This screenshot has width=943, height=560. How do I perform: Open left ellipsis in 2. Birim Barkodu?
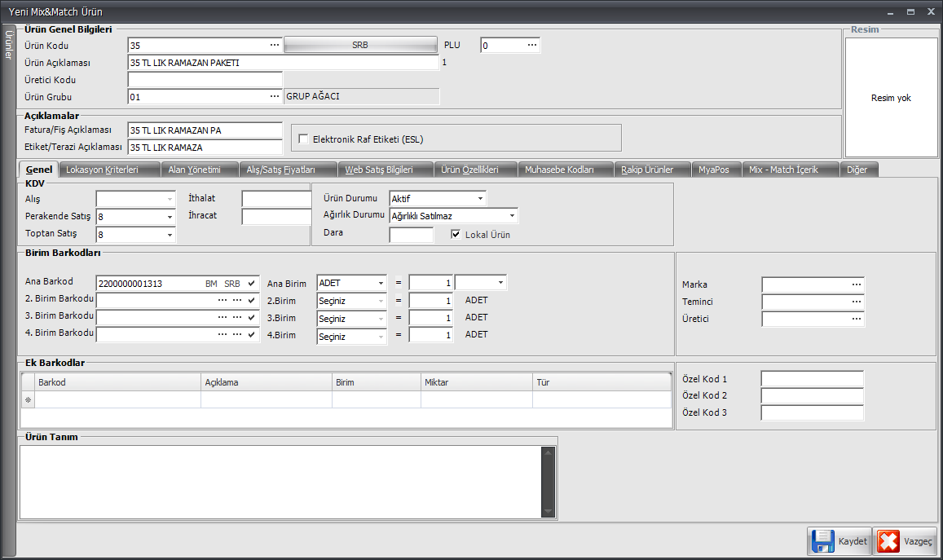[223, 300]
